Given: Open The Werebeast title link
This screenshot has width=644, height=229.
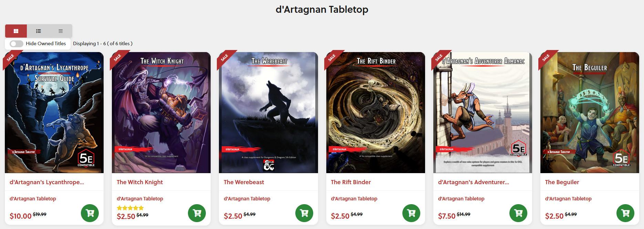Looking at the screenshot, I should [244, 182].
